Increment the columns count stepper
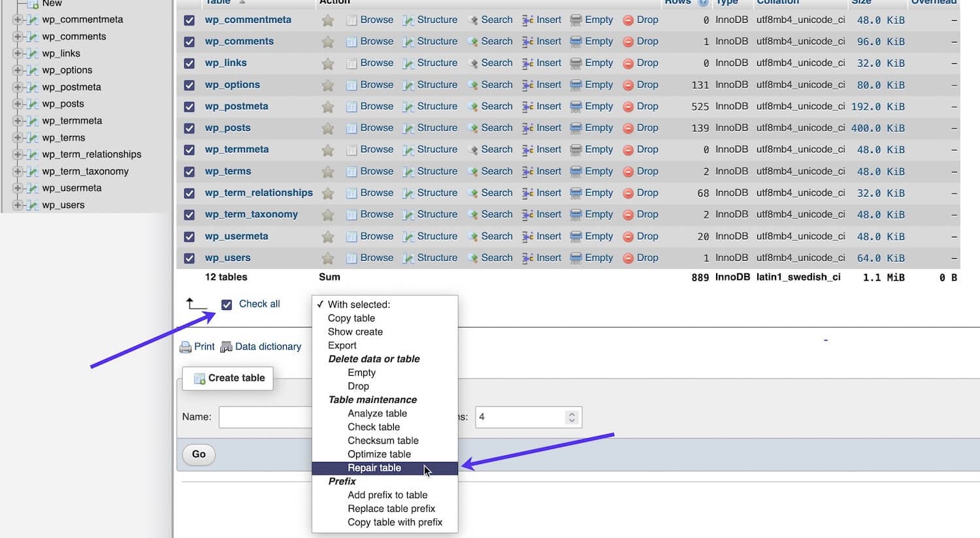 [572, 413]
